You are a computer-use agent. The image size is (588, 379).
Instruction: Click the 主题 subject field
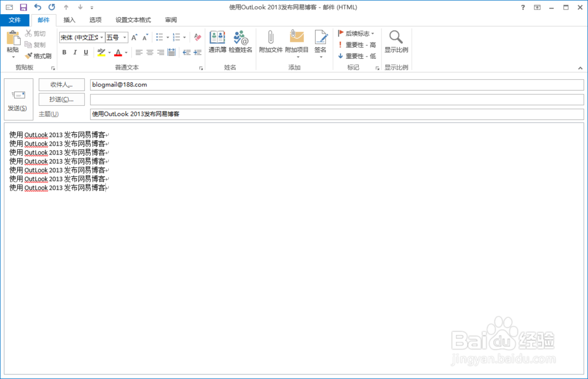(337, 114)
